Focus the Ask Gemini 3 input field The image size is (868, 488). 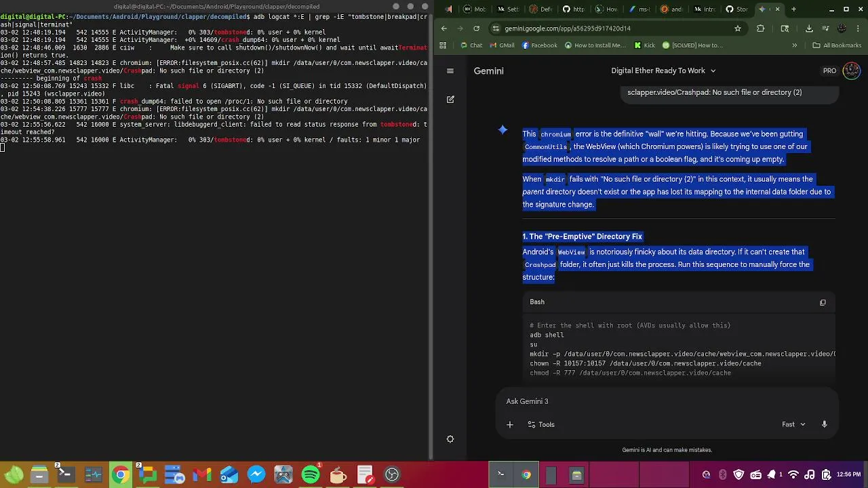668,401
